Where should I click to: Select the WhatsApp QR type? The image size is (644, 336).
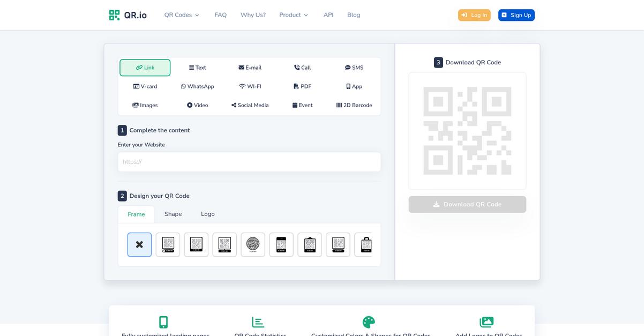pyautogui.click(x=198, y=86)
